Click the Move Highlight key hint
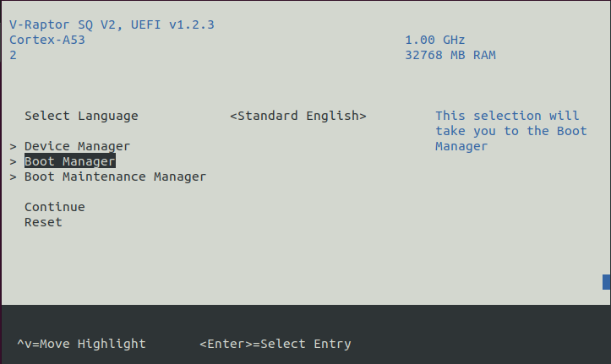This screenshot has height=364, width=611. (x=81, y=344)
